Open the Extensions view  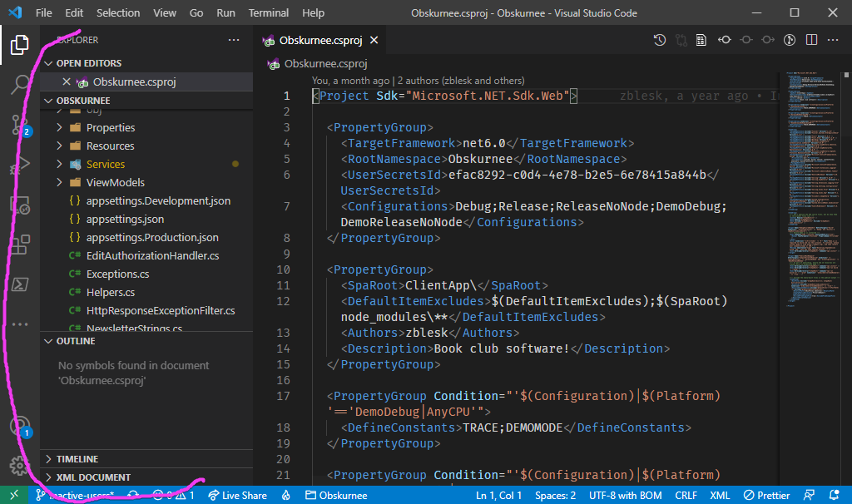[20, 245]
